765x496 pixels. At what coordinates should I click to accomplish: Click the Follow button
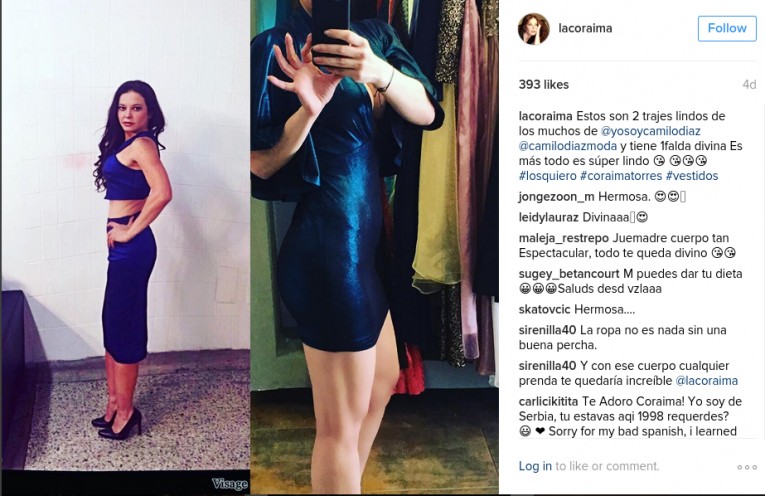[727, 28]
